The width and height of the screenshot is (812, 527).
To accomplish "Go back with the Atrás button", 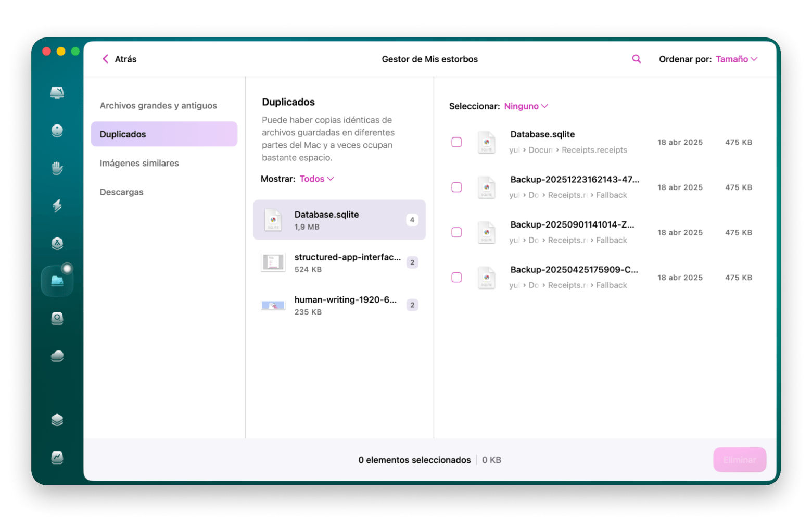I will [x=120, y=59].
